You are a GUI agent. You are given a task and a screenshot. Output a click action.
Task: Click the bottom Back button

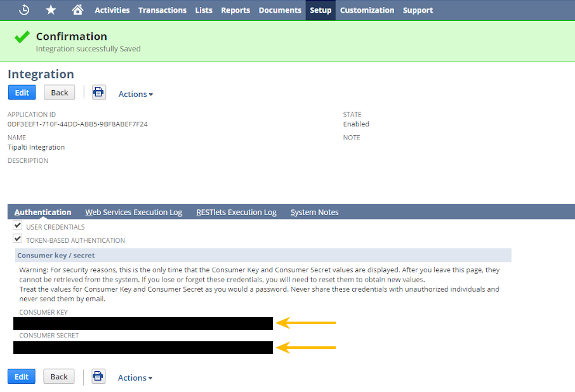pos(58,376)
